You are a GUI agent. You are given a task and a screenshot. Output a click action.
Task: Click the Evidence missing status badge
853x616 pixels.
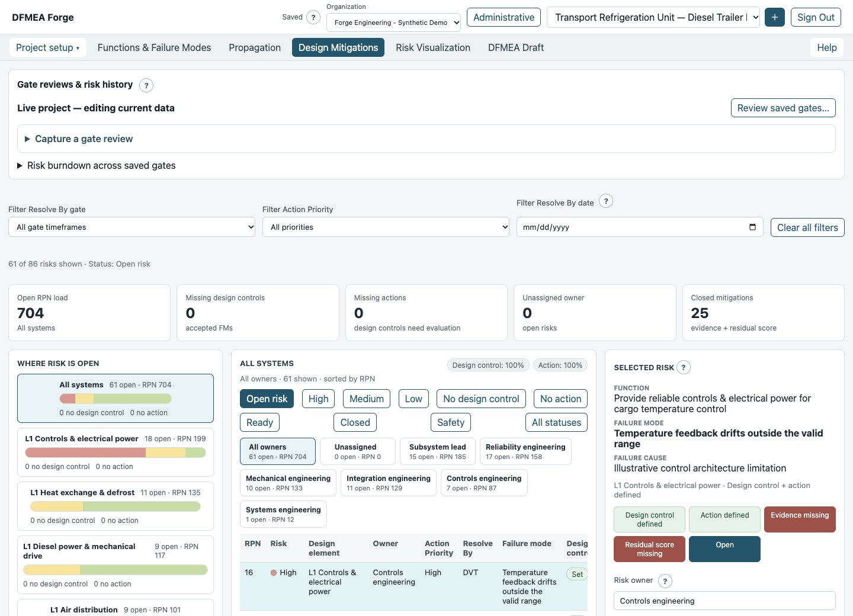point(800,519)
